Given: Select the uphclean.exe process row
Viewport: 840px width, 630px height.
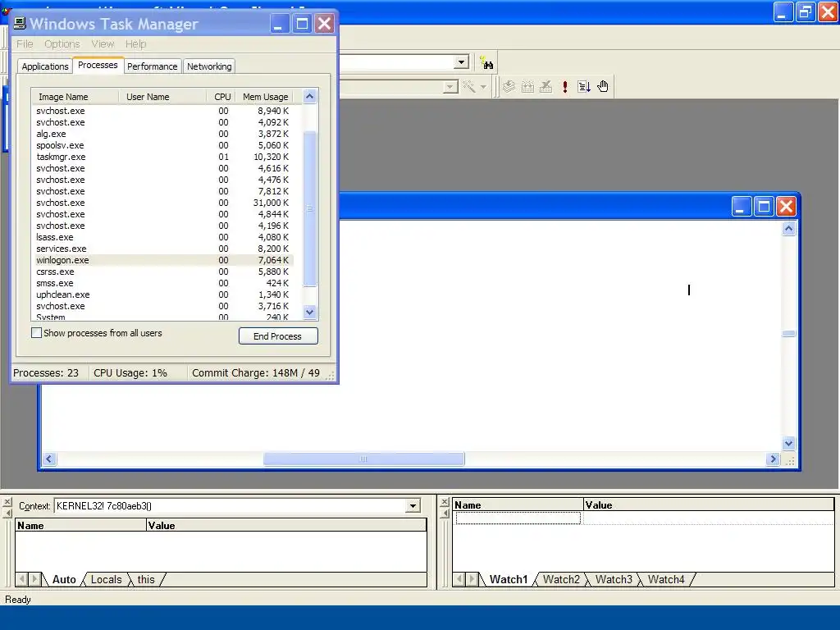Looking at the screenshot, I should 162,294.
